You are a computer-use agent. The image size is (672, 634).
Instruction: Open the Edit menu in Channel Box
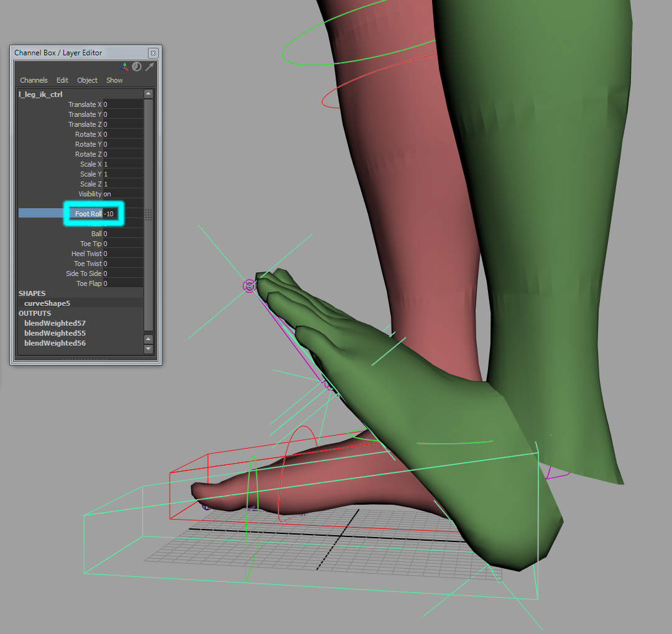pyautogui.click(x=62, y=80)
